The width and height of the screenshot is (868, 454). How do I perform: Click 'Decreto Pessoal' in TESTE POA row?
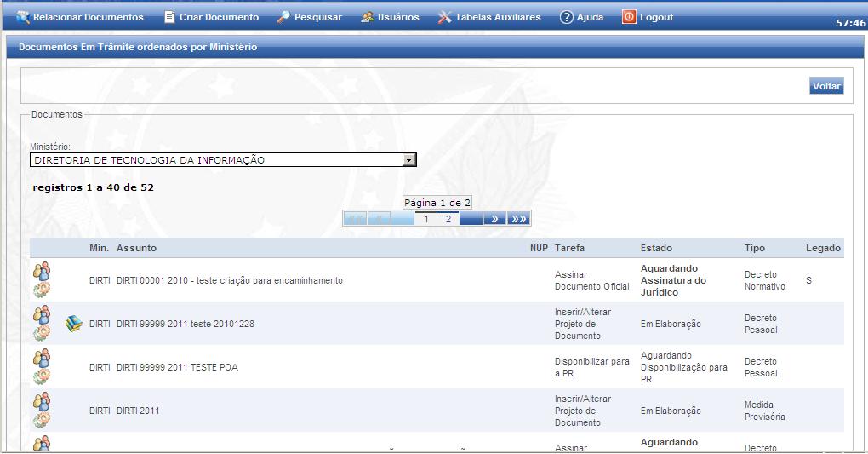tap(761, 367)
